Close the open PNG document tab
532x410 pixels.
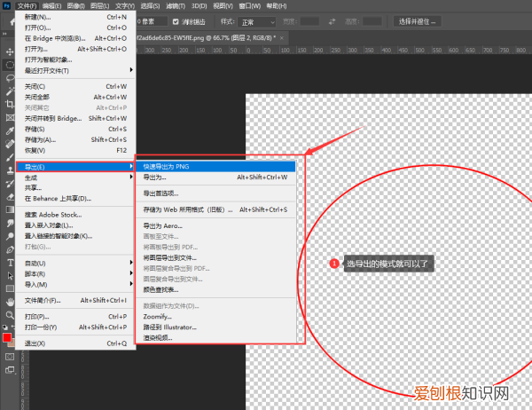[x=282, y=38]
